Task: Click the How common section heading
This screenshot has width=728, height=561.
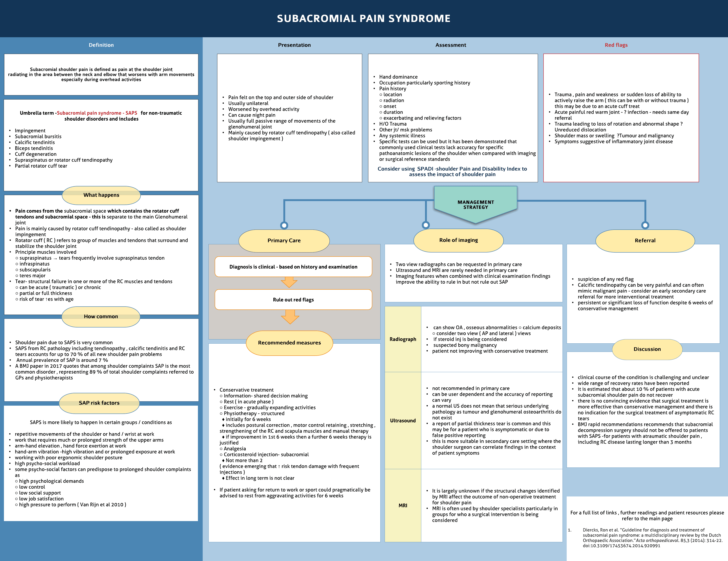Action: coord(101,316)
